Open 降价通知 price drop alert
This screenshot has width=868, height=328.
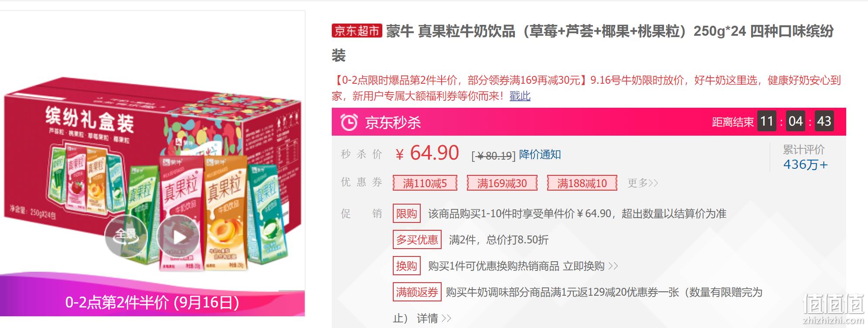(x=540, y=154)
